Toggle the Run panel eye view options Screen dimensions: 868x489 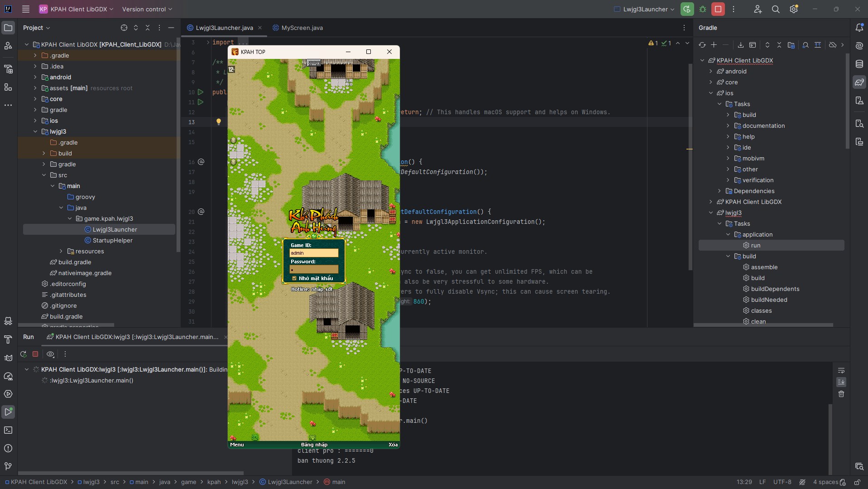51,354
